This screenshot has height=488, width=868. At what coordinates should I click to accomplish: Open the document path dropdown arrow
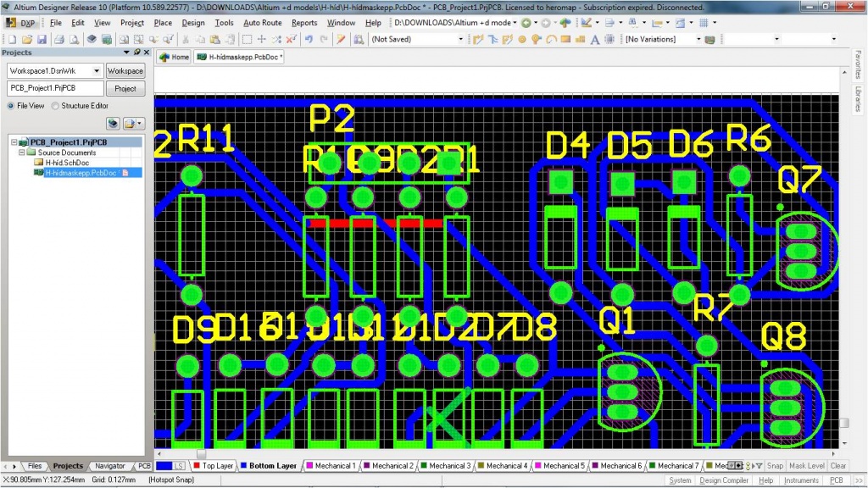515,23
